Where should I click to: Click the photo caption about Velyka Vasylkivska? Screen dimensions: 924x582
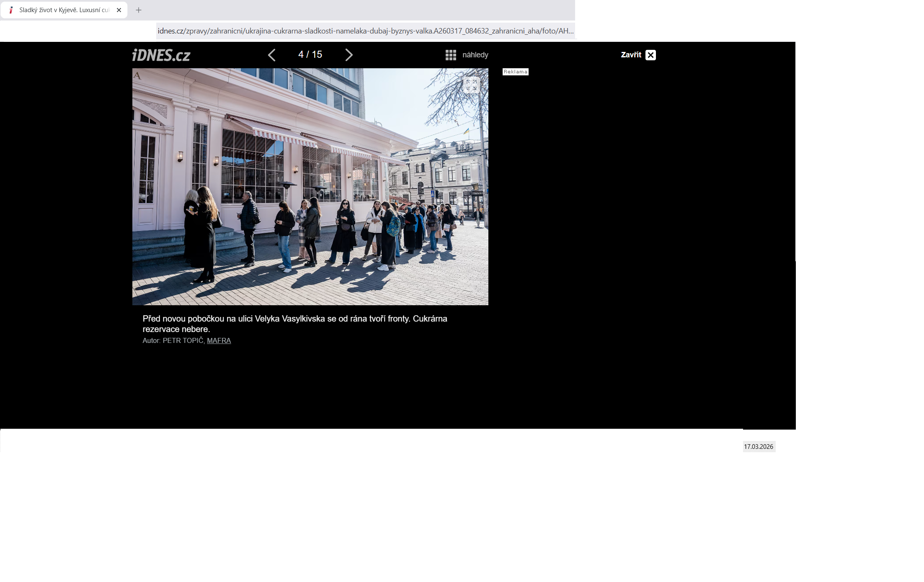295,324
